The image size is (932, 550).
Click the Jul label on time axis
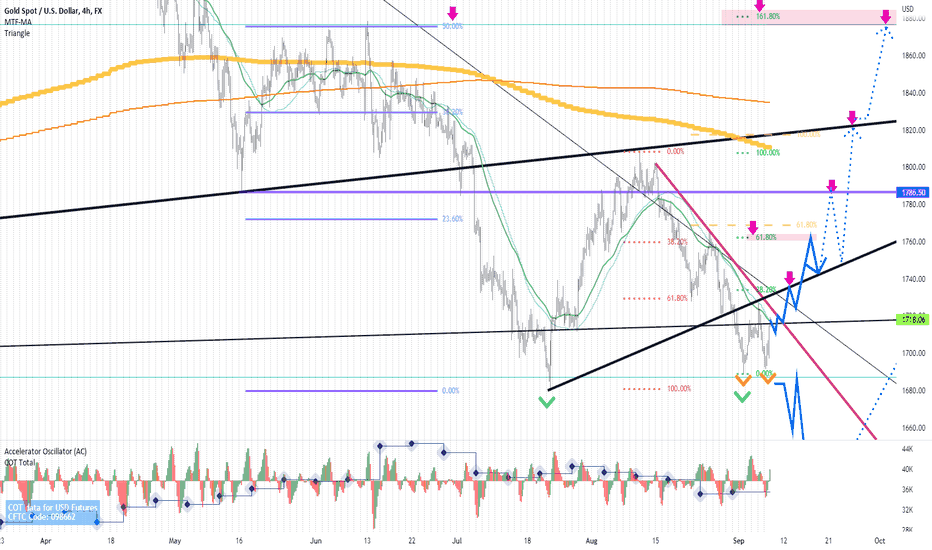click(x=457, y=541)
